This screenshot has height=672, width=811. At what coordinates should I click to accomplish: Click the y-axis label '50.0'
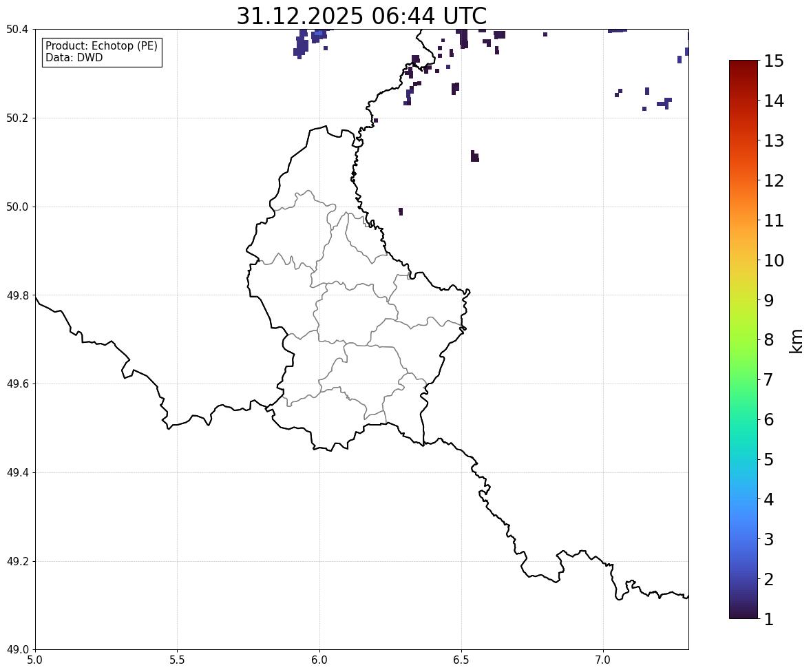pos(17,207)
